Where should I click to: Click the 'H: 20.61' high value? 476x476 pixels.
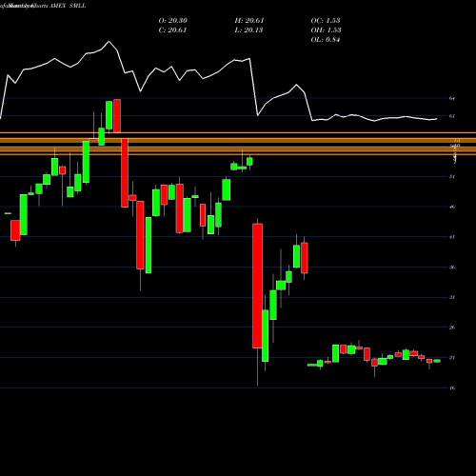(249, 21)
